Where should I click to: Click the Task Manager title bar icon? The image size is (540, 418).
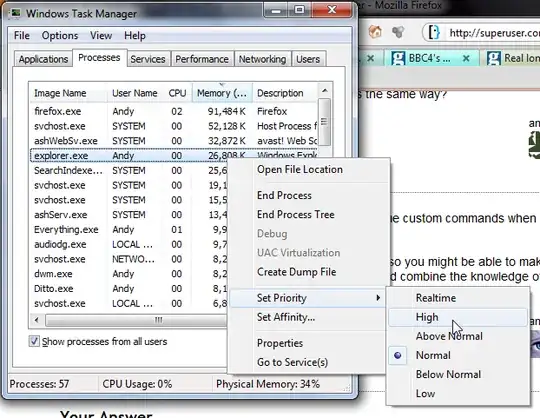tap(15, 13)
